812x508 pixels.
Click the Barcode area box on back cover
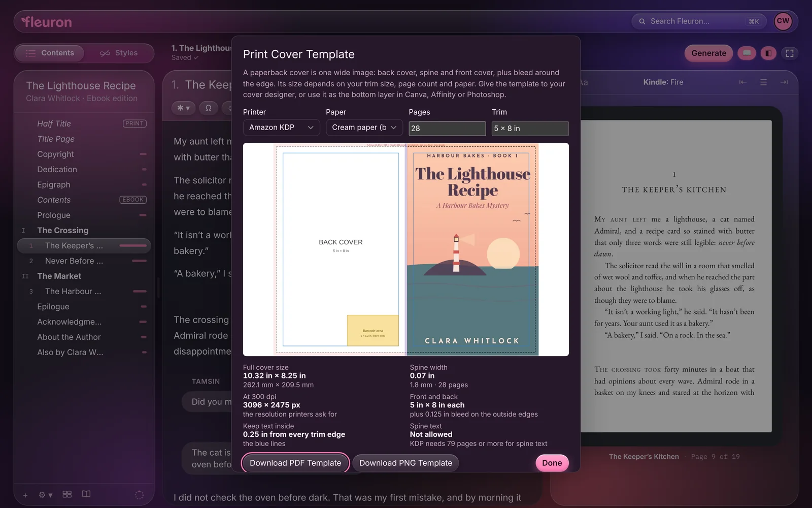pyautogui.click(x=373, y=330)
